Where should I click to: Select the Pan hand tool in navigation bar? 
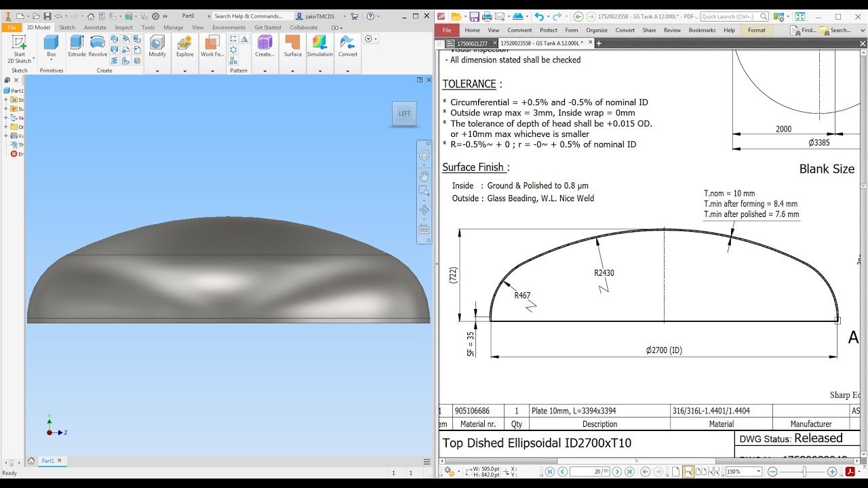424,175
